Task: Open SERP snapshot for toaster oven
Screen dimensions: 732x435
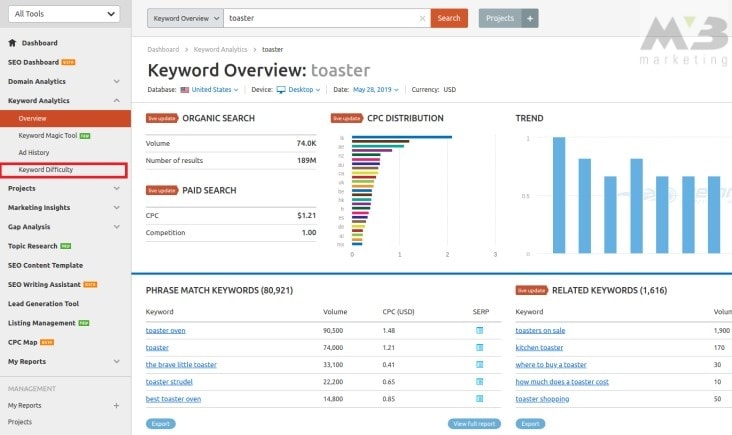Action: pos(479,330)
